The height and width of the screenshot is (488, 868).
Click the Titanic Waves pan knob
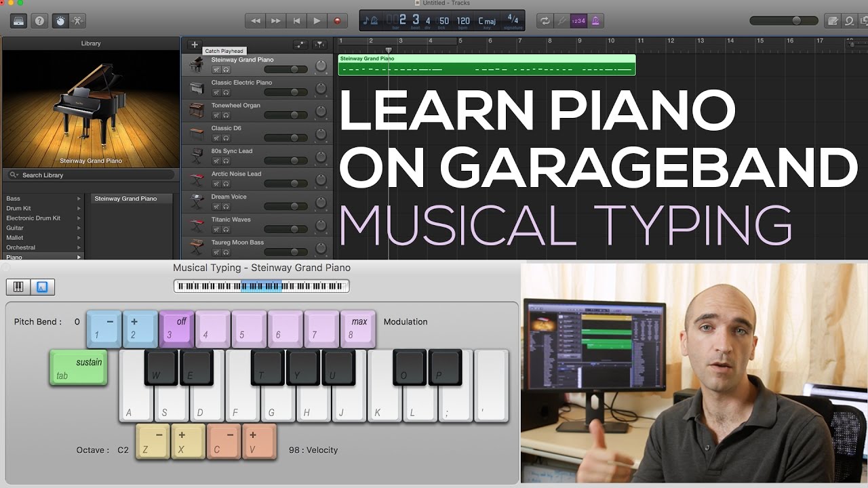pyautogui.click(x=321, y=226)
